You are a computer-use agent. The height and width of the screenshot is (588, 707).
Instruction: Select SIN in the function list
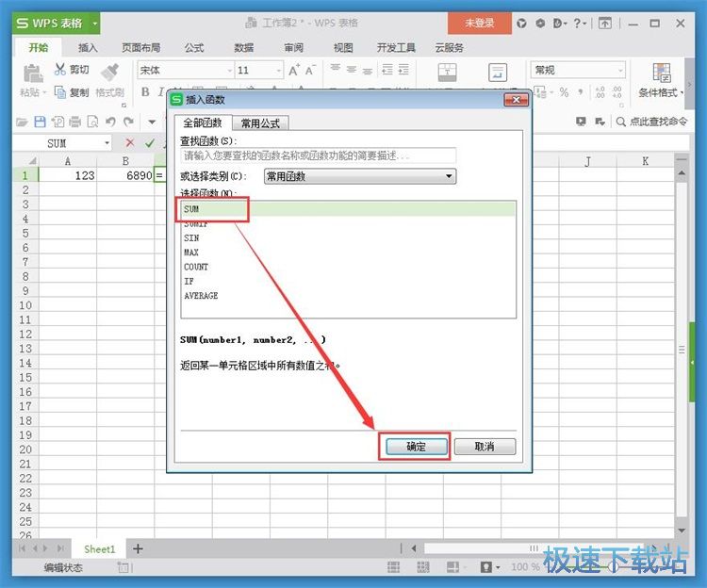click(348, 237)
